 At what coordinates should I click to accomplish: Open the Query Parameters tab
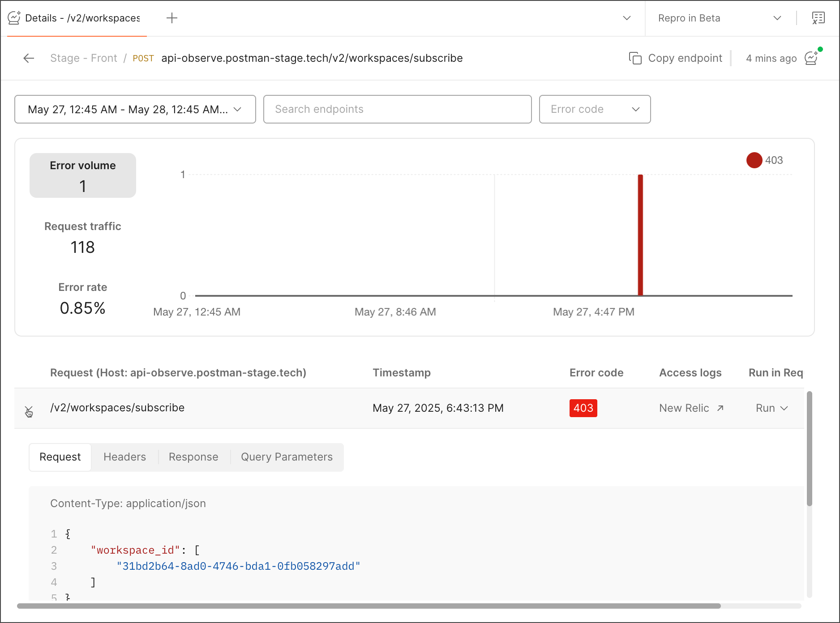287,457
